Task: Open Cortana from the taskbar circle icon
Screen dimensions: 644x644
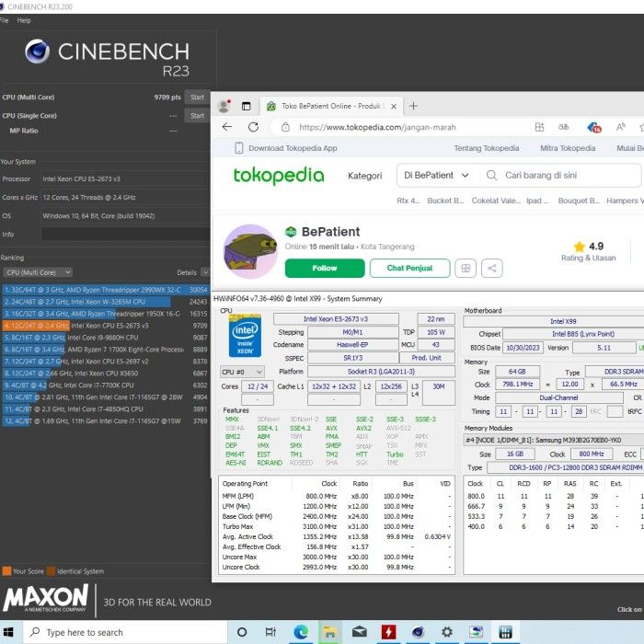Action: point(242,632)
